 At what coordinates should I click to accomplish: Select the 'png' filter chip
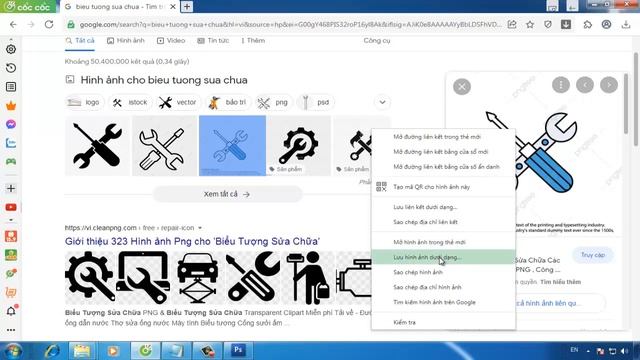point(273,102)
